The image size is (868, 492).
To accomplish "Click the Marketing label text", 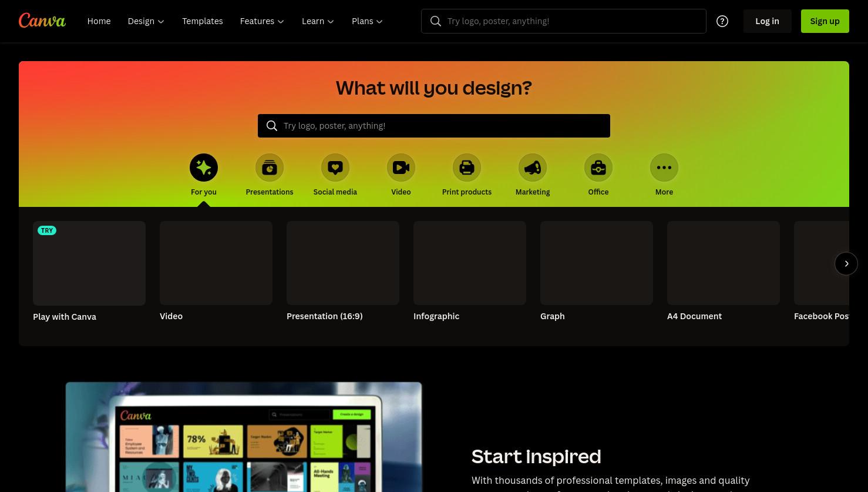I will 533,192.
